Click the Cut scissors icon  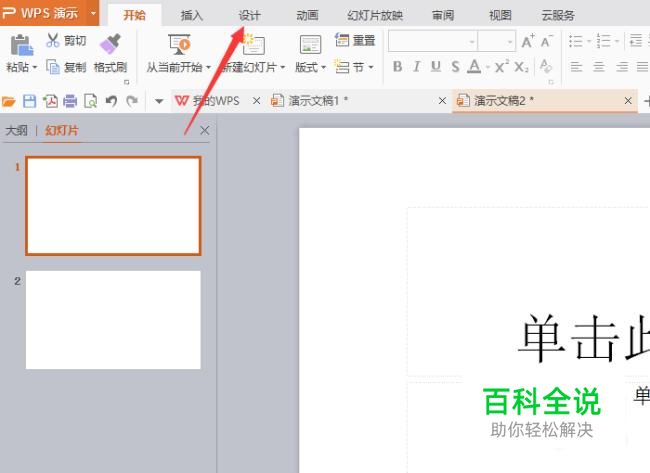[53, 40]
